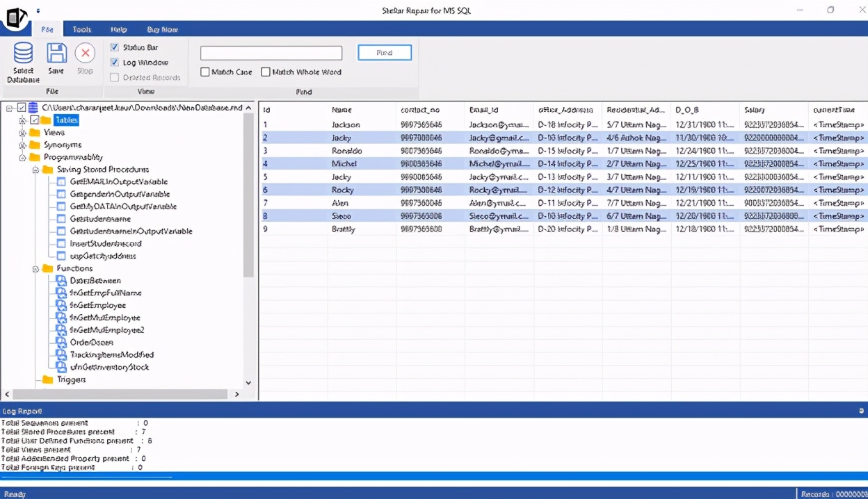Enable the Match Case checkbox
The image size is (868, 499).
pos(205,72)
